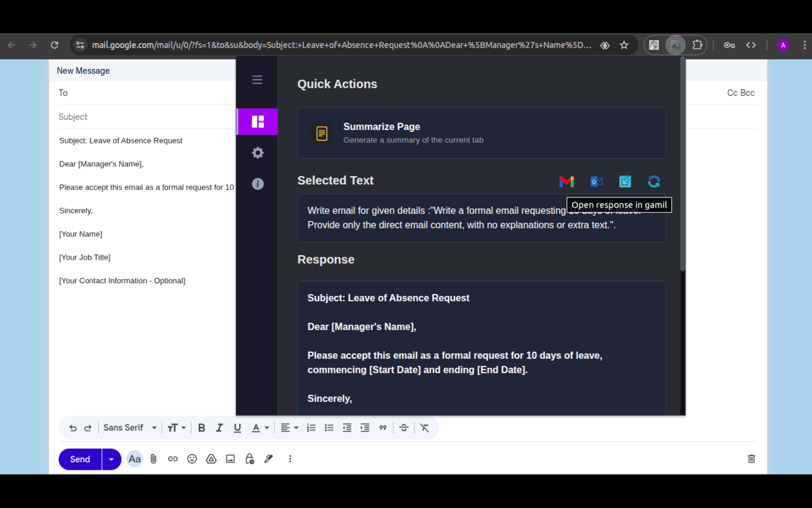Image resolution: width=812 pixels, height=508 pixels.
Task: Apply a bulleted list
Action: pos(329,428)
